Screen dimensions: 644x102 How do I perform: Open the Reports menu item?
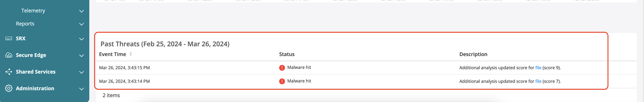[25, 24]
